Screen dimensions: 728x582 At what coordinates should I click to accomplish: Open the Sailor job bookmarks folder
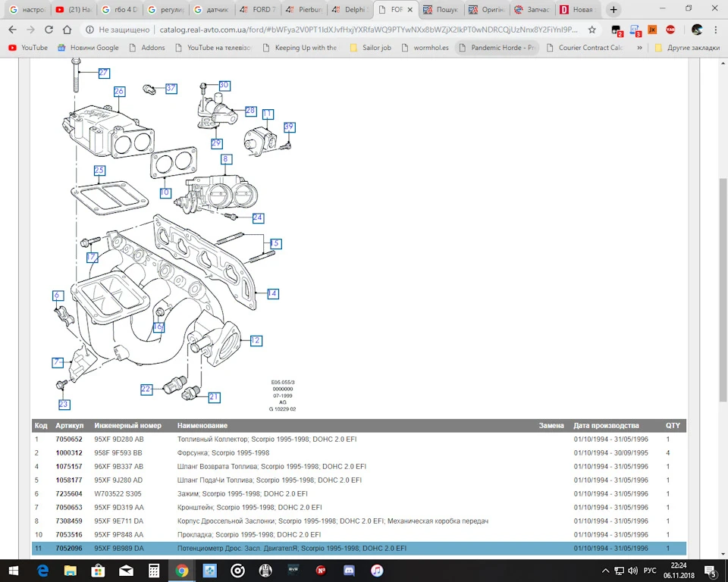point(371,48)
